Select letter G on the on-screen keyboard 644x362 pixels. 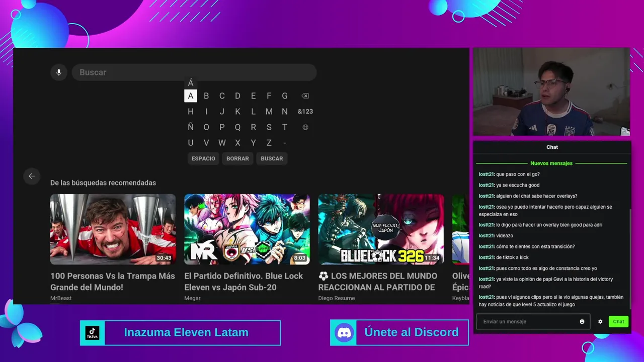click(285, 96)
